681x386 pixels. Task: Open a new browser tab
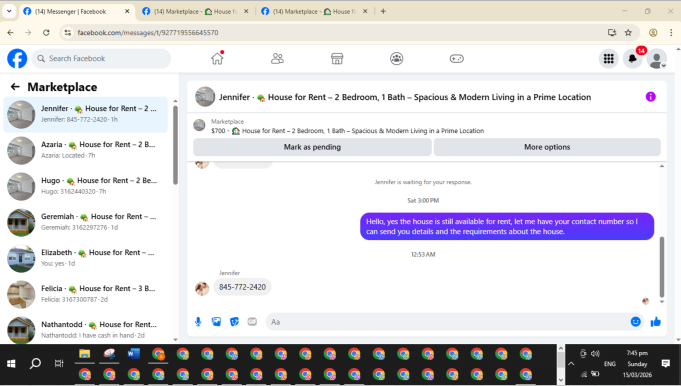[383, 12]
